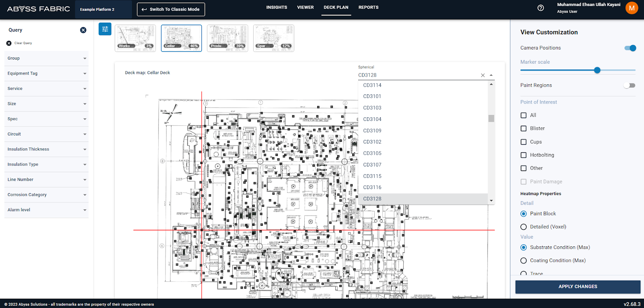The image size is (644, 308).
Task: Click the Abyss Fabric logo
Action: (39, 9)
